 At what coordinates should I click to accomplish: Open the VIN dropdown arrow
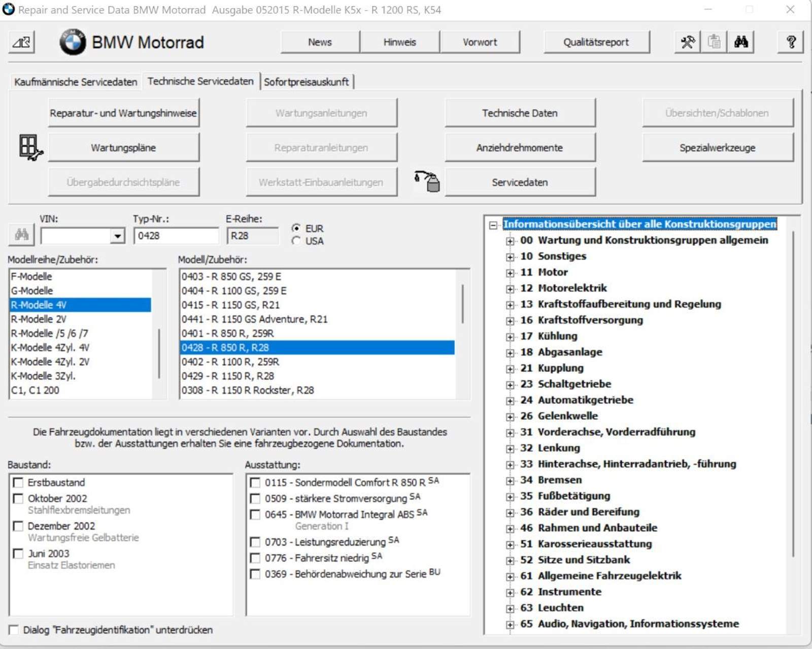118,236
